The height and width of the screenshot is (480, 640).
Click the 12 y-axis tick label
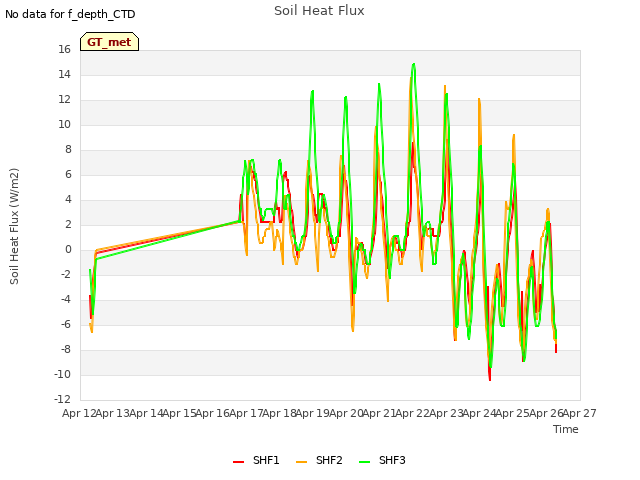tap(64, 100)
